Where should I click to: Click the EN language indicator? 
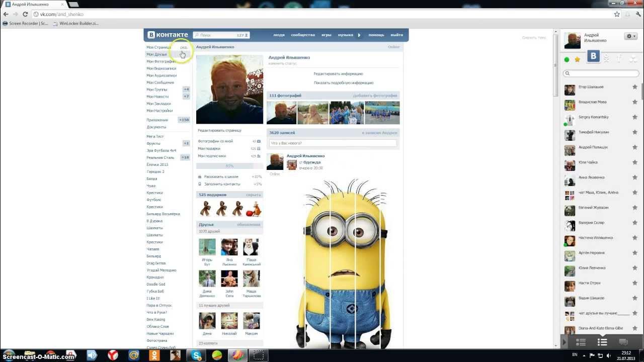point(575,355)
